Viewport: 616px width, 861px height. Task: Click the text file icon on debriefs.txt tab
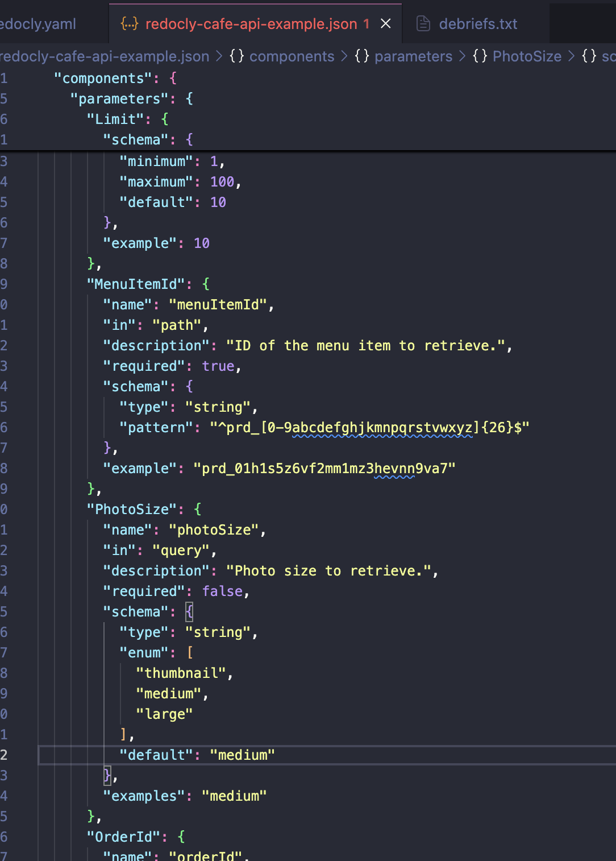[x=423, y=24]
